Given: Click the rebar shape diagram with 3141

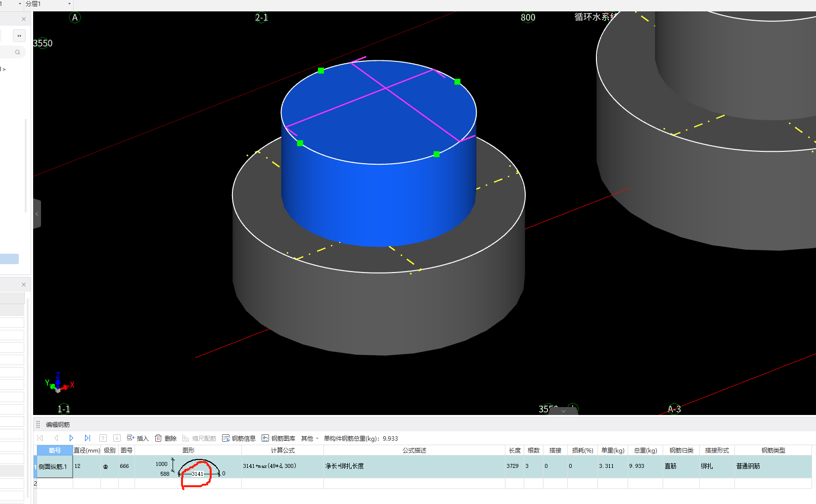Looking at the screenshot, I should [x=188, y=467].
